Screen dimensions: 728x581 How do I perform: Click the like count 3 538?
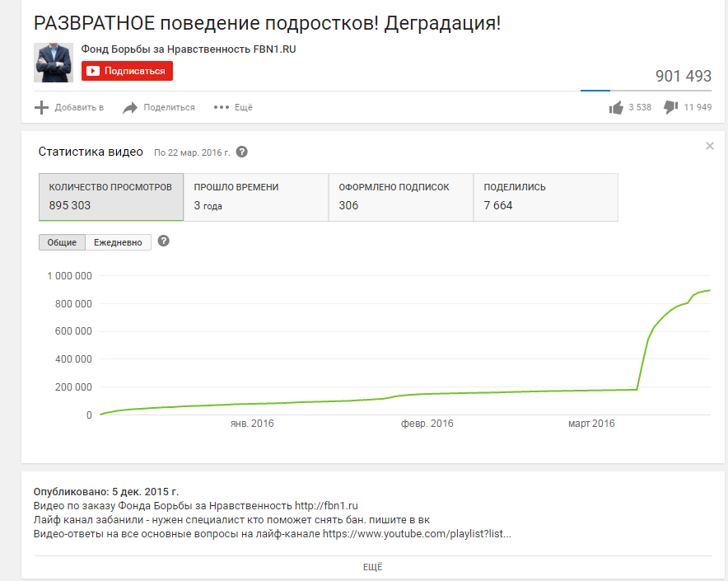click(x=640, y=107)
